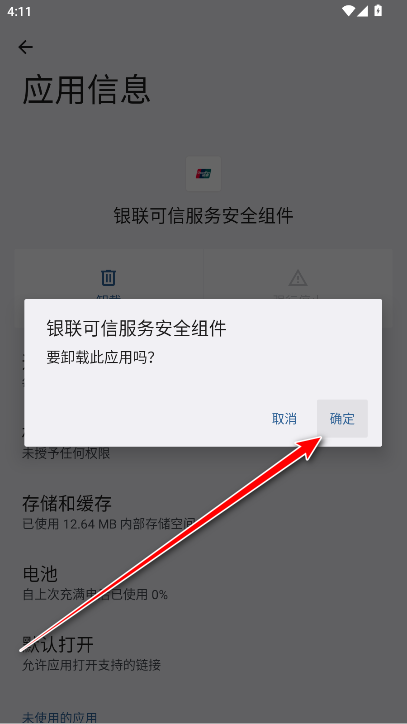Tap the force stop warning triangle icon

pos(298,278)
